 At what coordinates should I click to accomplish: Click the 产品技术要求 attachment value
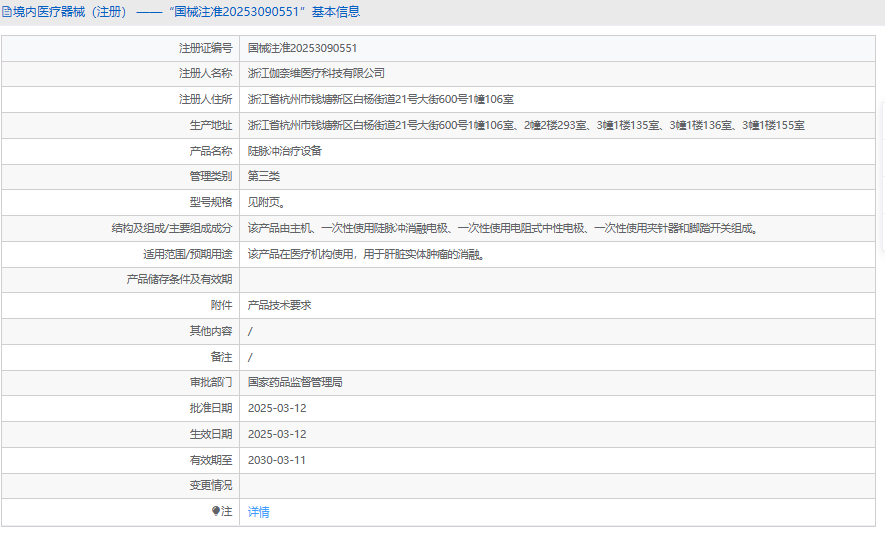(279, 305)
